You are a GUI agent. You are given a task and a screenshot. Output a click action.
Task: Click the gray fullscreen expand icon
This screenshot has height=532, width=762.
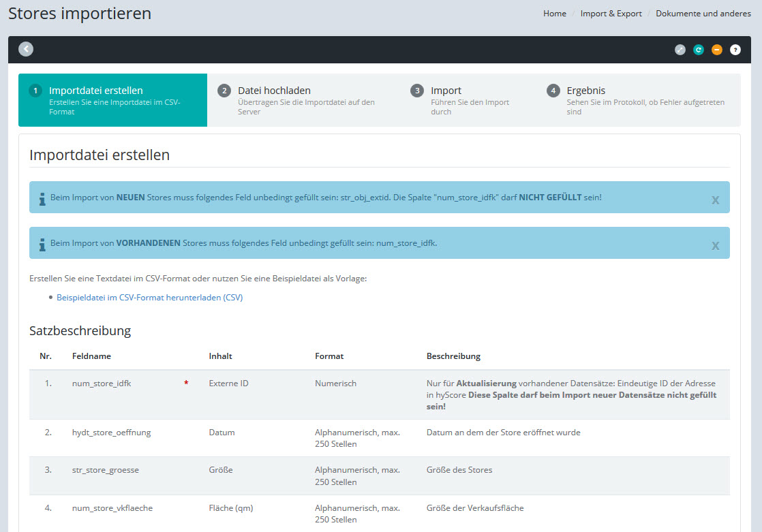(x=680, y=50)
